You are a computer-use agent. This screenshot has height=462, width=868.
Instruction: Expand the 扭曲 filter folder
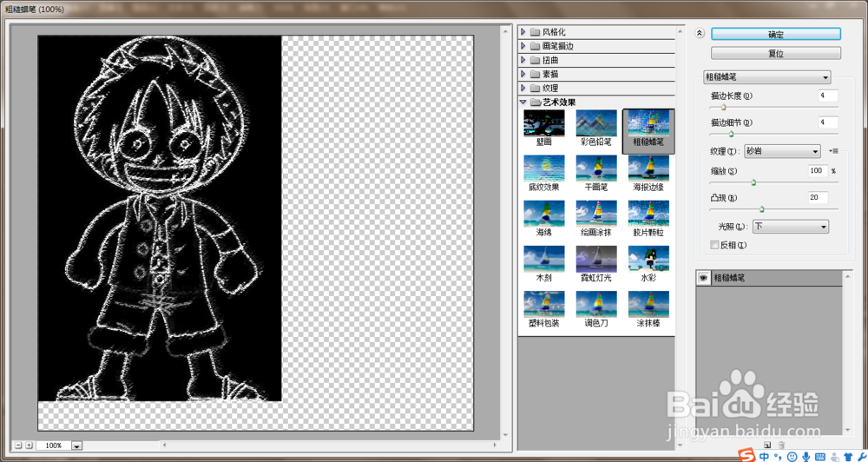click(523, 60)
